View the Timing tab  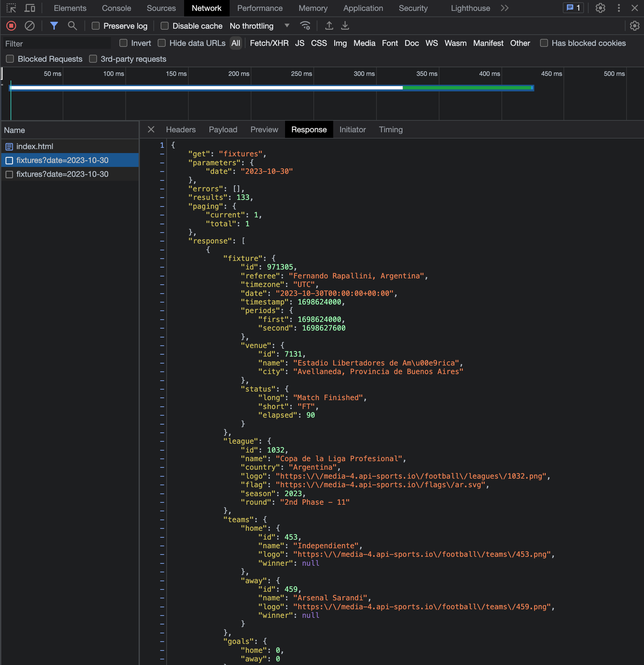click(x=391, y=130)
